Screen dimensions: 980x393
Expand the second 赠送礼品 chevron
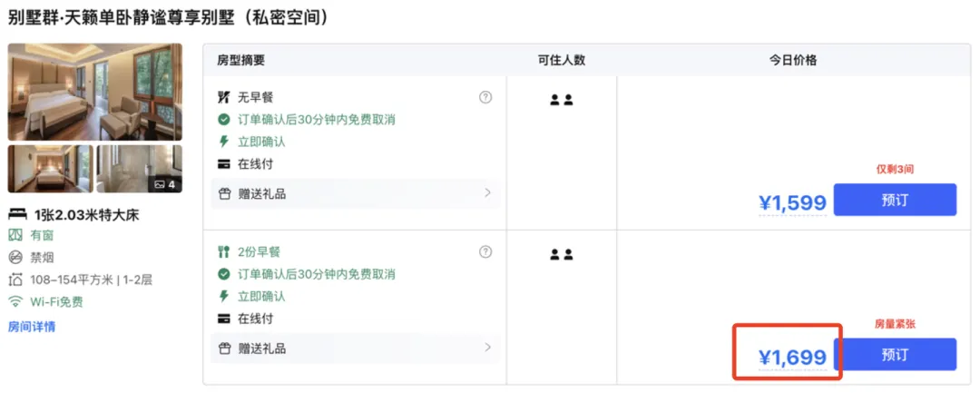point(487,348)
